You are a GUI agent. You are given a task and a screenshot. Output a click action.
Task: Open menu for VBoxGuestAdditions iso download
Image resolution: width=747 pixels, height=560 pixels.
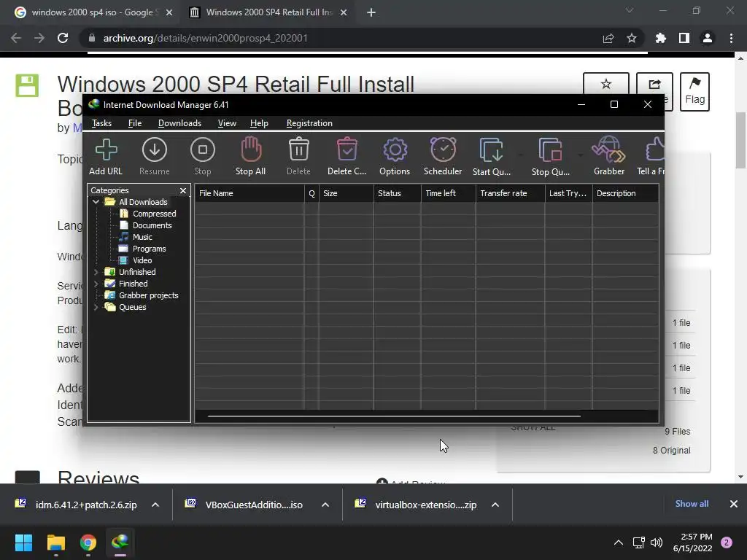tap(325, 505)
